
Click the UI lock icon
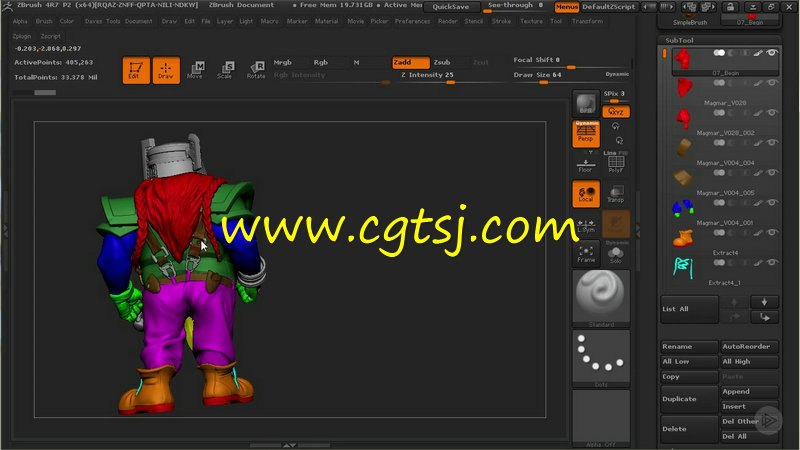[730, 7]
